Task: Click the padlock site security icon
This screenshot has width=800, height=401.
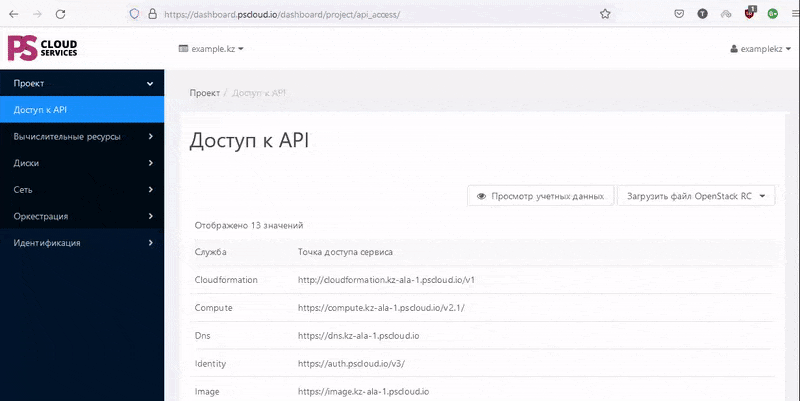Action: tap(152, 14)
